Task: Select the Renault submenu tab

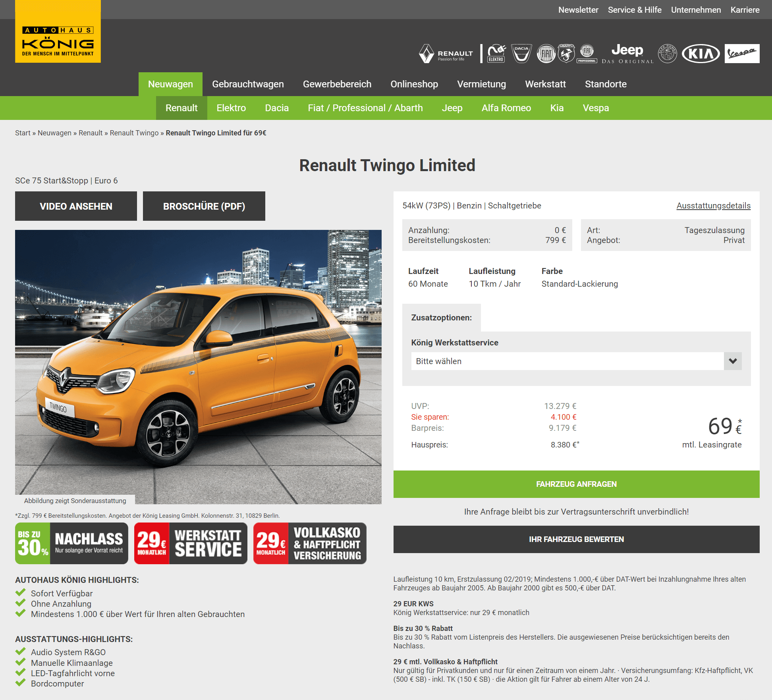Action: (x=181, y=108)
